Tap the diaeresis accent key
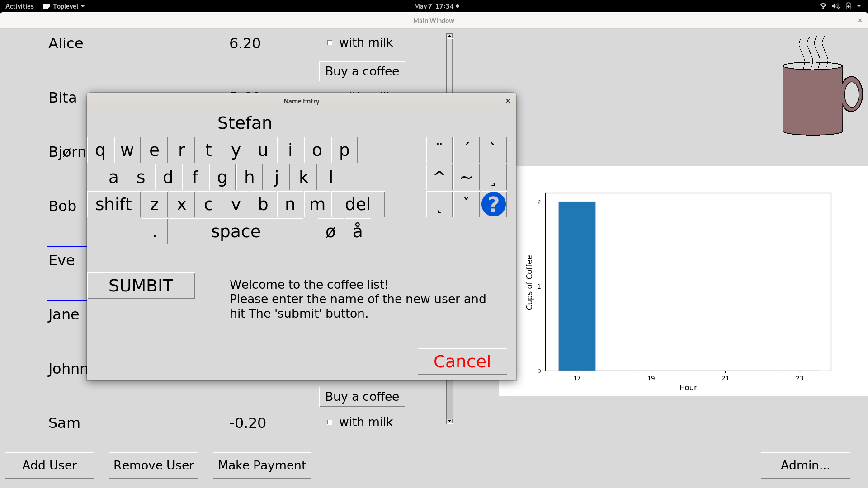The height and width of the screenshot is (488, 868). coord(439,150)
